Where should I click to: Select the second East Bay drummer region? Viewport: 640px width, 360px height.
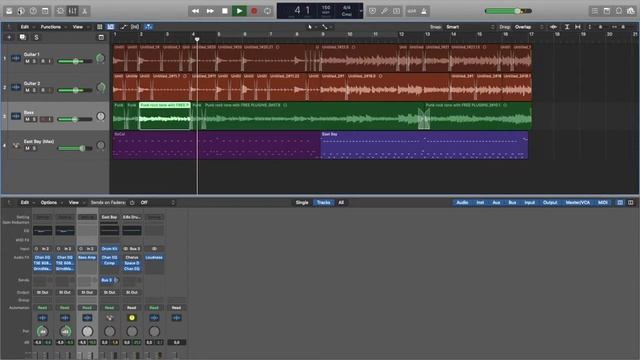coord(424,145)
